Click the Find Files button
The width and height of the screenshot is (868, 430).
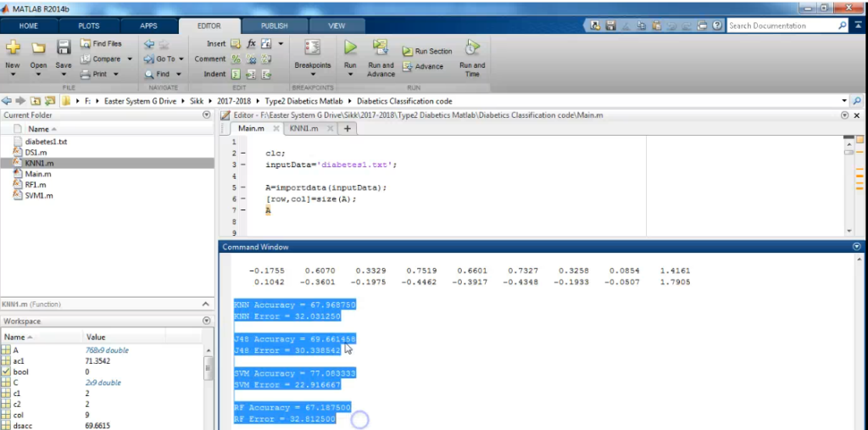pyautogui.click(x=101, y=43)
